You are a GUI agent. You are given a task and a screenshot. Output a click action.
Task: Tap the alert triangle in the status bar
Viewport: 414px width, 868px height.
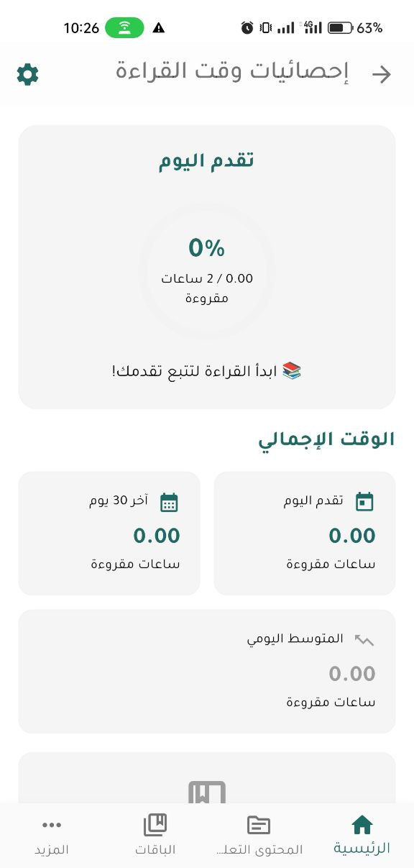click(x=157, y=29)
